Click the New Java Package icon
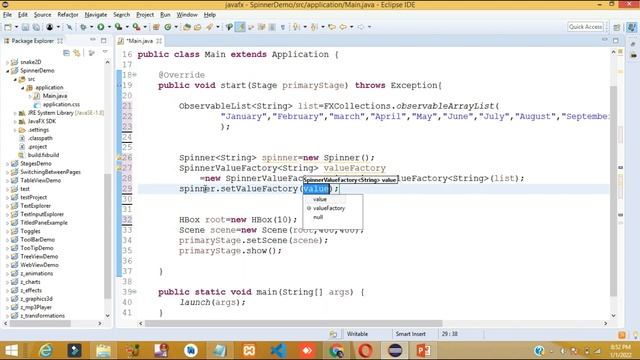Screen dimensions: 640x360 (156, 27)
